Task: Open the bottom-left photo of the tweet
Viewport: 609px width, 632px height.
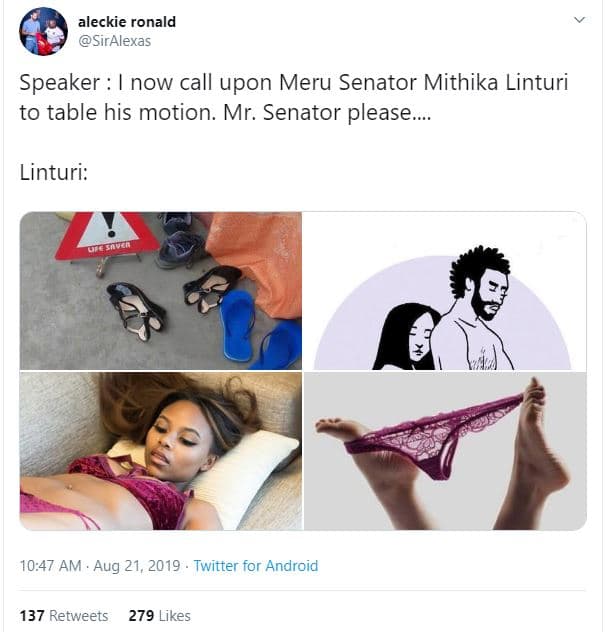Action: click(161, 450)
